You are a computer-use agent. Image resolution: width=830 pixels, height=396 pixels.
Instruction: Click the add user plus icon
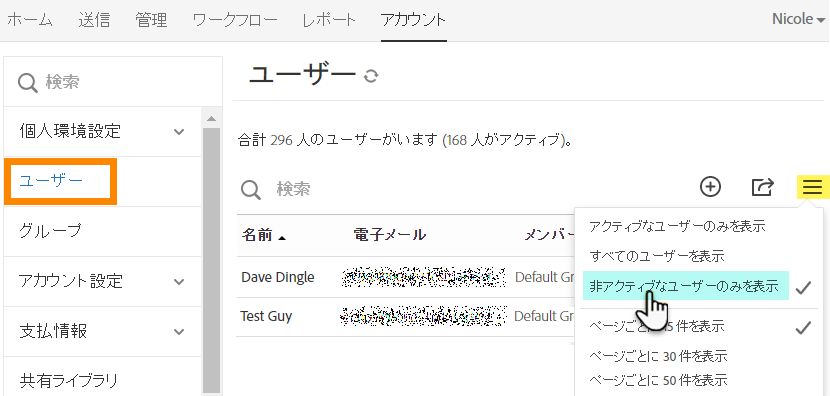tap(710, 187)
